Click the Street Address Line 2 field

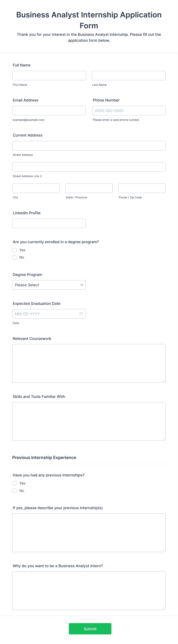tap(89, 166)
